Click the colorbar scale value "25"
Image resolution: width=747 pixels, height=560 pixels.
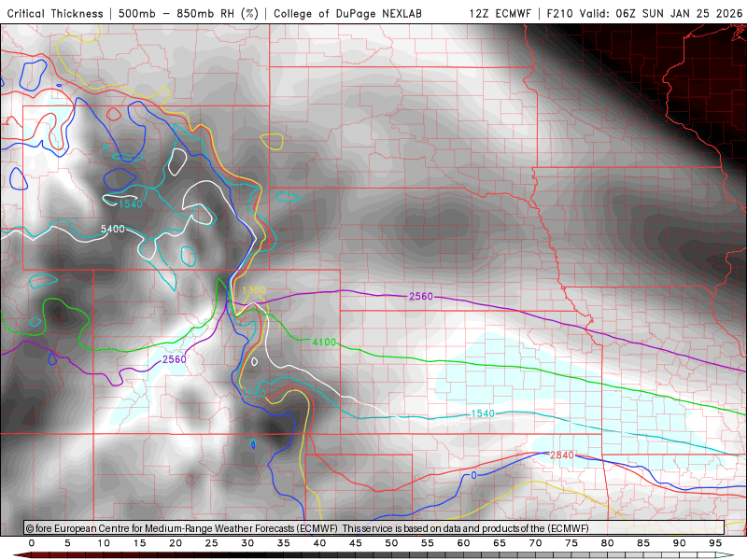tap(212, 543)
